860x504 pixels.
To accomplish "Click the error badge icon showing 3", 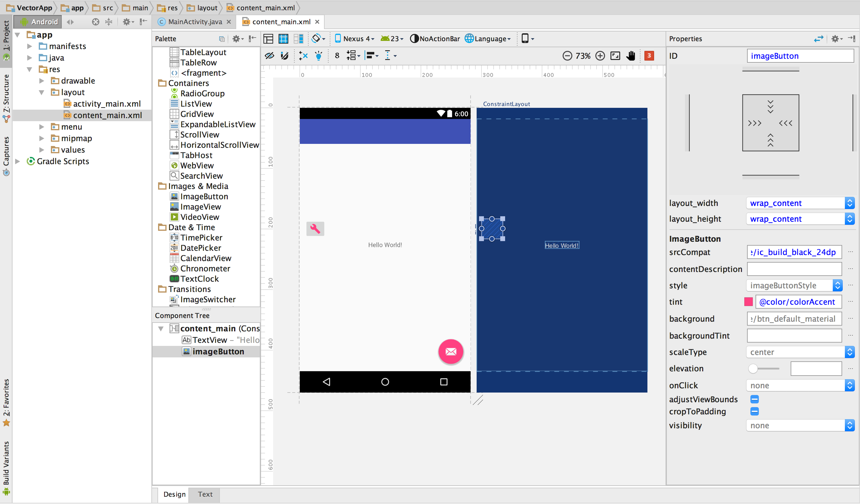I will (x=650, y=56).
